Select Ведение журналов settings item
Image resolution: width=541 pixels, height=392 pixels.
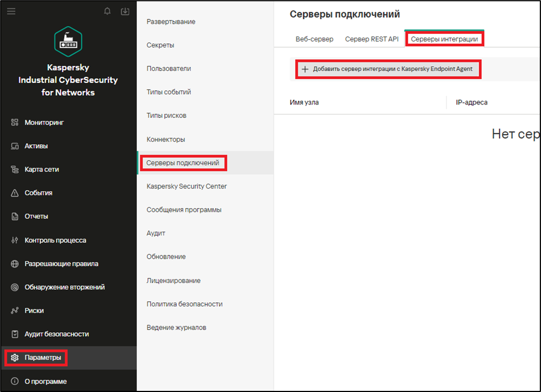click(176, 327)
